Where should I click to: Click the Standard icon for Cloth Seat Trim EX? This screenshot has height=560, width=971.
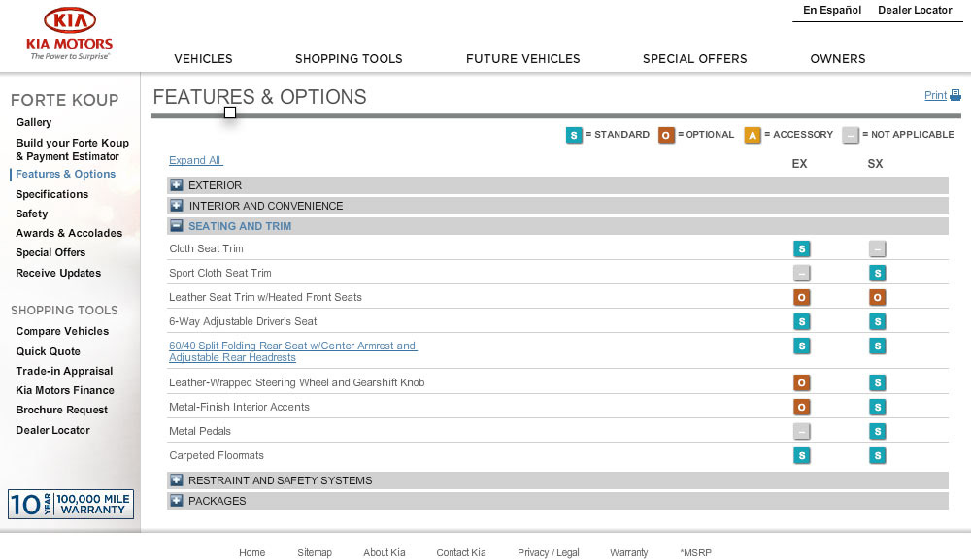pyautogui.click(x=801, y=248)
